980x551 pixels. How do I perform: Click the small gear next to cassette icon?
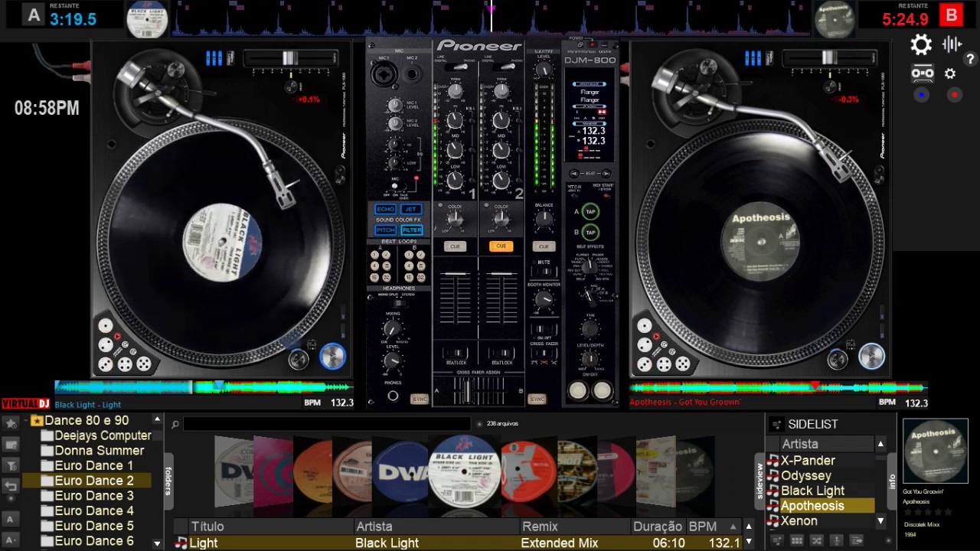pyautogui.click(x=950, y=73)
